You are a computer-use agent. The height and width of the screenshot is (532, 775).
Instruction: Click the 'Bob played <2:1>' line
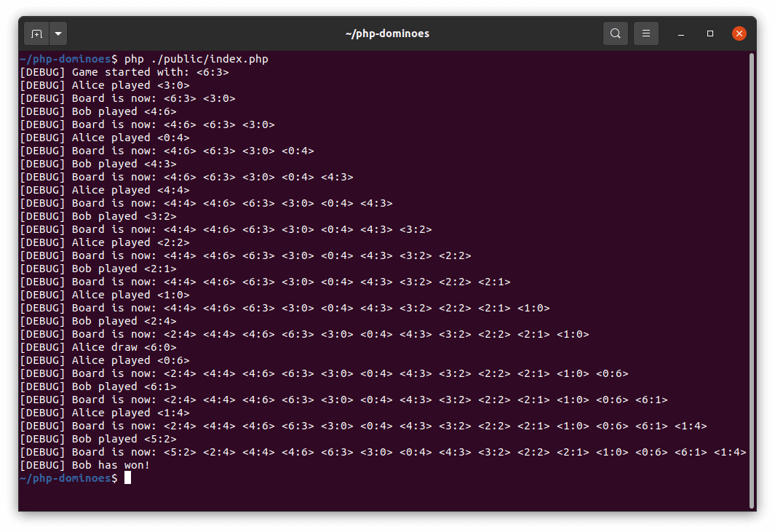[98, 269]
